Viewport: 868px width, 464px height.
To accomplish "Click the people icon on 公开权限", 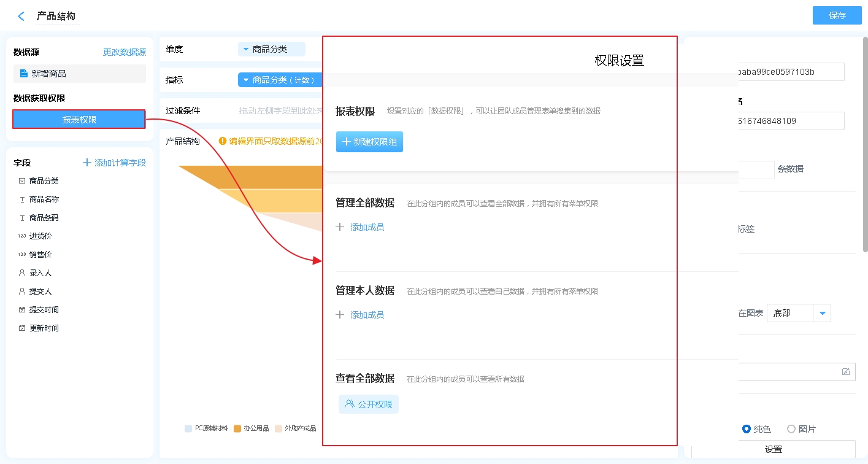I will [x=350, y=404].
